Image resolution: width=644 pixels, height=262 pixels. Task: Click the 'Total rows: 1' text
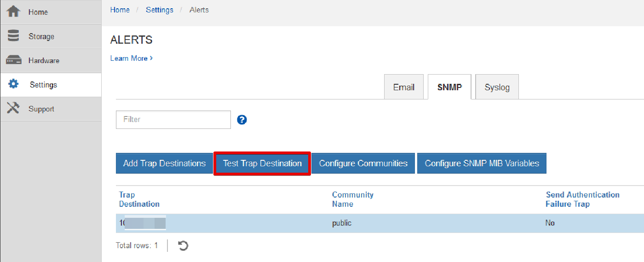[137, 245]
